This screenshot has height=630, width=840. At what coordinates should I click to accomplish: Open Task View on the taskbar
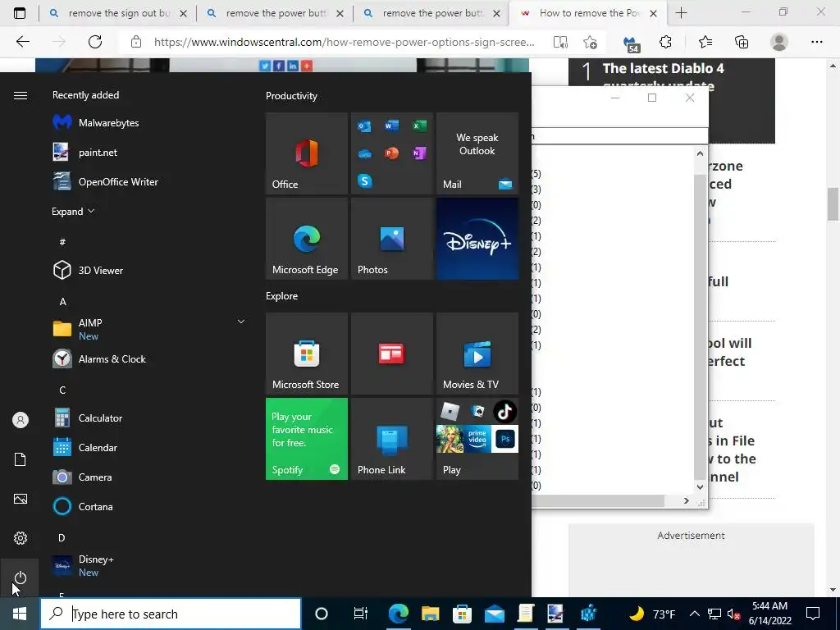click(x=361, y=614)
